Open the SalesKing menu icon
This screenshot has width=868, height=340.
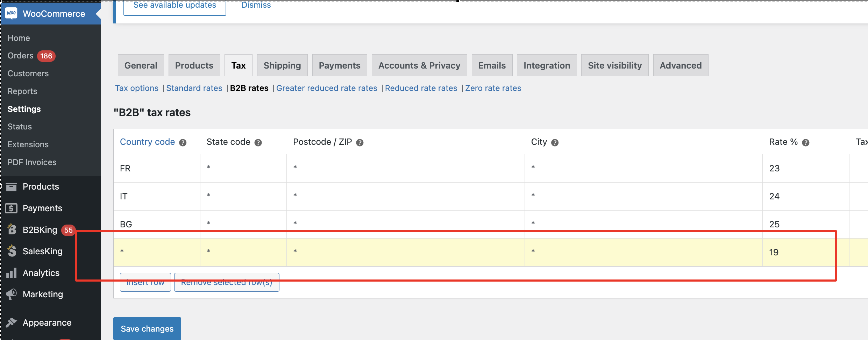click(x=12, y=251)
